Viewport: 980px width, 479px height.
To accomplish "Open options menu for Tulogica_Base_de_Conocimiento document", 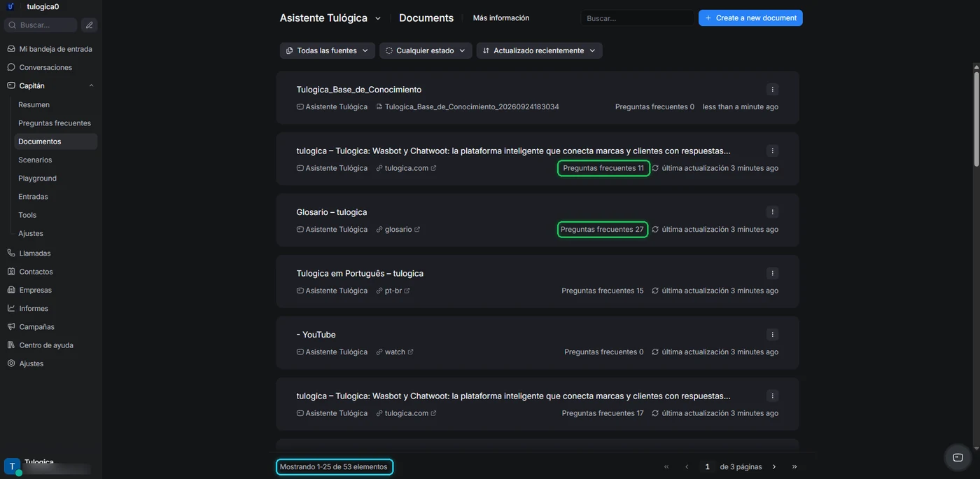I will pyautogui.click(x=772, y=89).
